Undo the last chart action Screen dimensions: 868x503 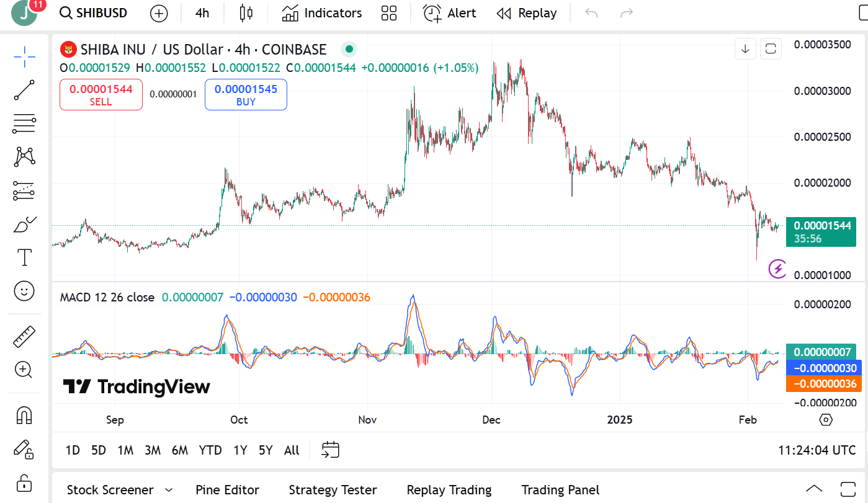(591, 13)
